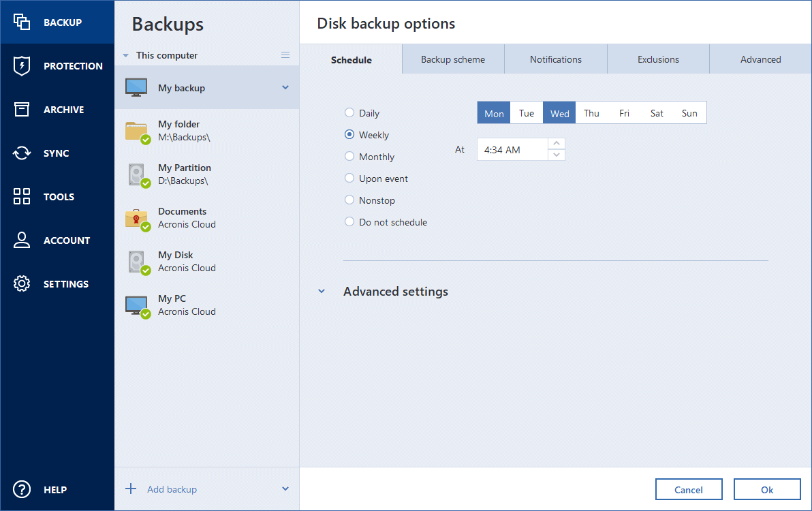Click the time field showing 4:34 AM
812x511 pixels.
coord(512,149)
